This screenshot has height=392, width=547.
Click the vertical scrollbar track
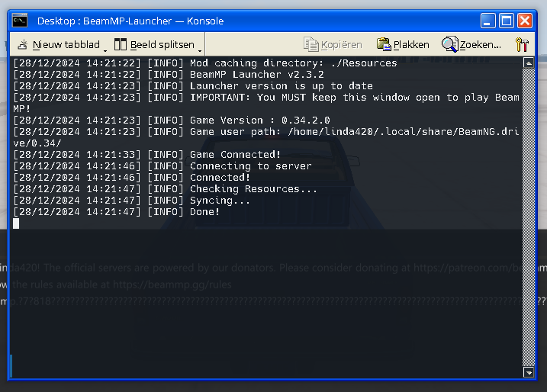[529, 217]
